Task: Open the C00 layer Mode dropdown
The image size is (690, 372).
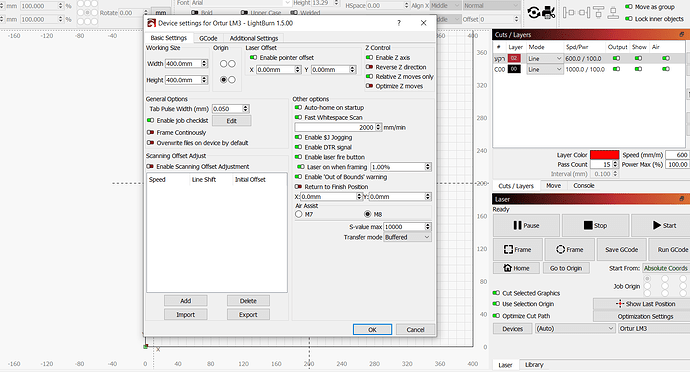Action: (545, 69)
